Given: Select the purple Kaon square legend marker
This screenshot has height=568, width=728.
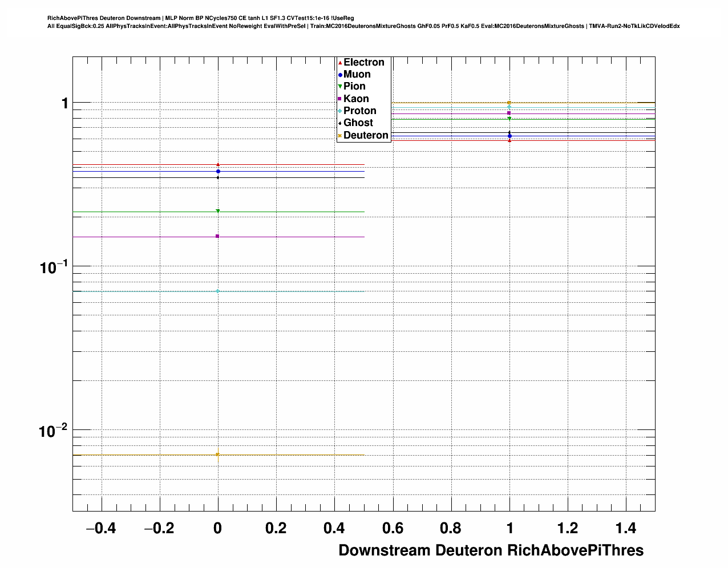Looking at the screenshot, I should point(340,99).
